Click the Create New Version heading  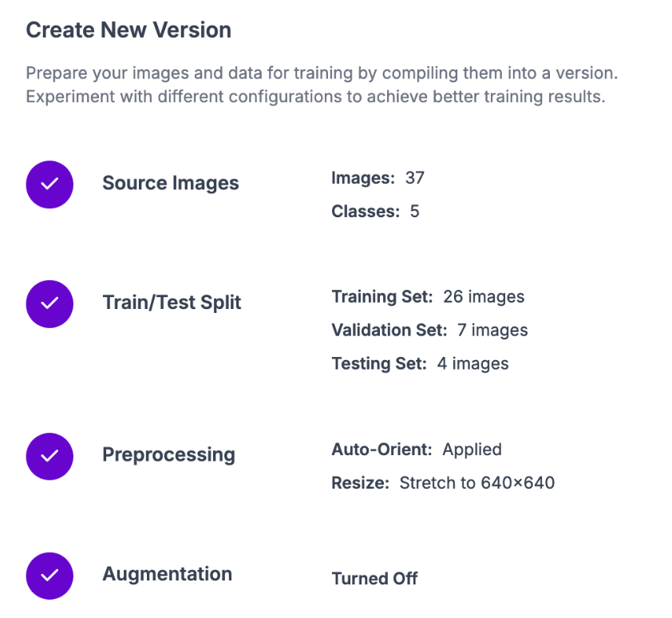[x=128, y=30]
